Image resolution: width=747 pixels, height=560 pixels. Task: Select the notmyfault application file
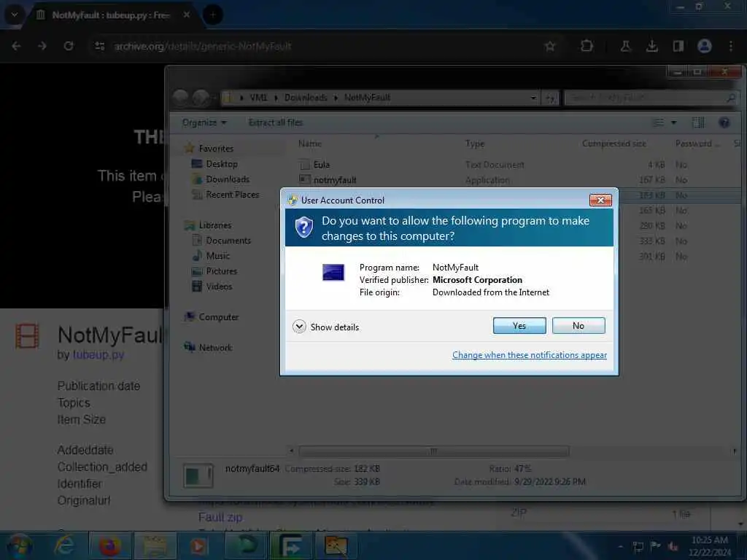pos(335,179)
